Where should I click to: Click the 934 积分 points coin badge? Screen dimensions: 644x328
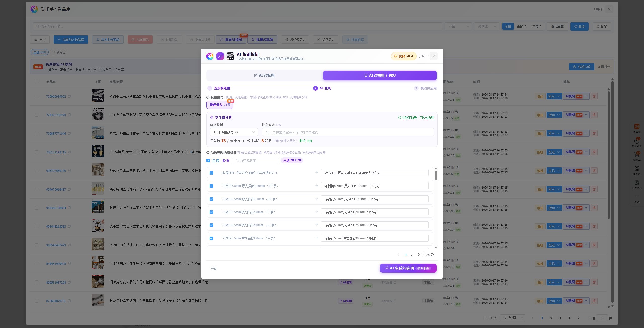tap(404, 56)
